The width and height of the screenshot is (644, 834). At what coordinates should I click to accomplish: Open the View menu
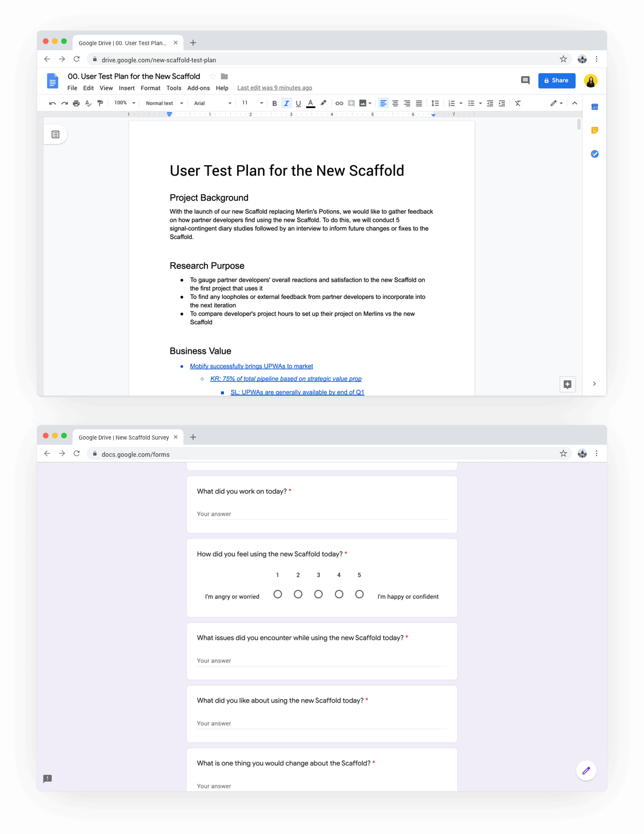(106, 88)
